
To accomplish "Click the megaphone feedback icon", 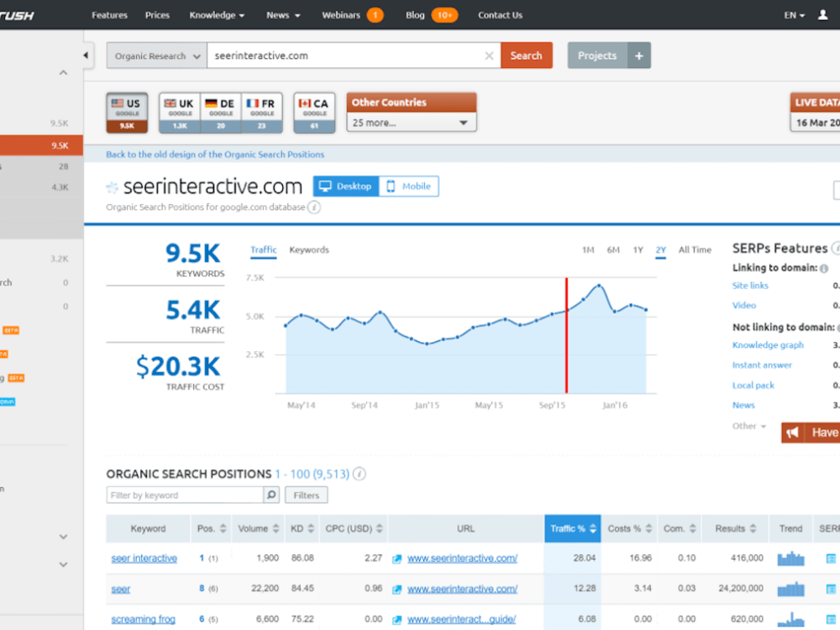I will click(793, 433).
